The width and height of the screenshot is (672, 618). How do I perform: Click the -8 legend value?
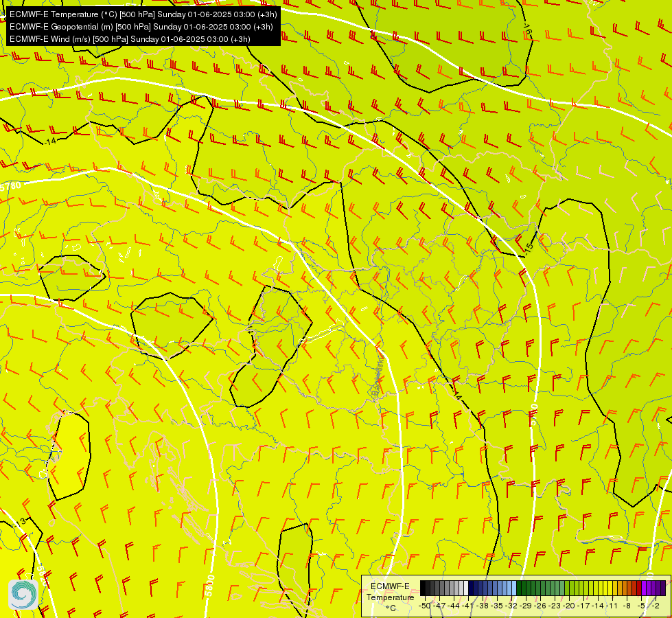[x=627, y=606]
